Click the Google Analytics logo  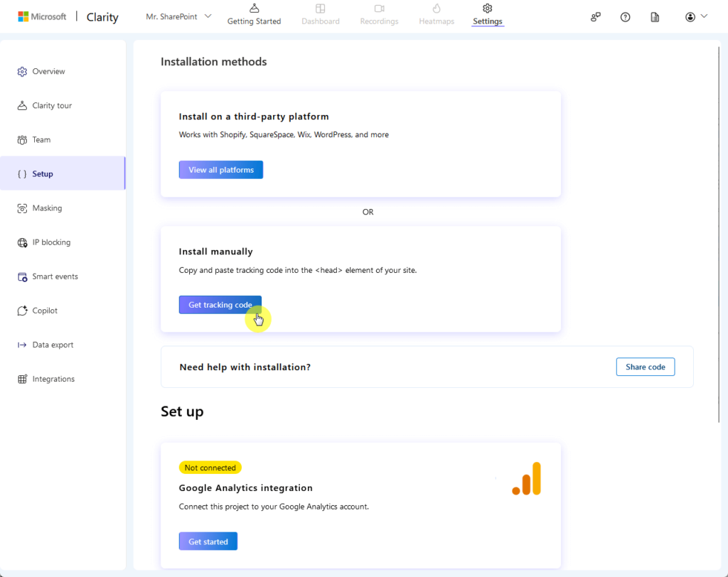[527, 479]
